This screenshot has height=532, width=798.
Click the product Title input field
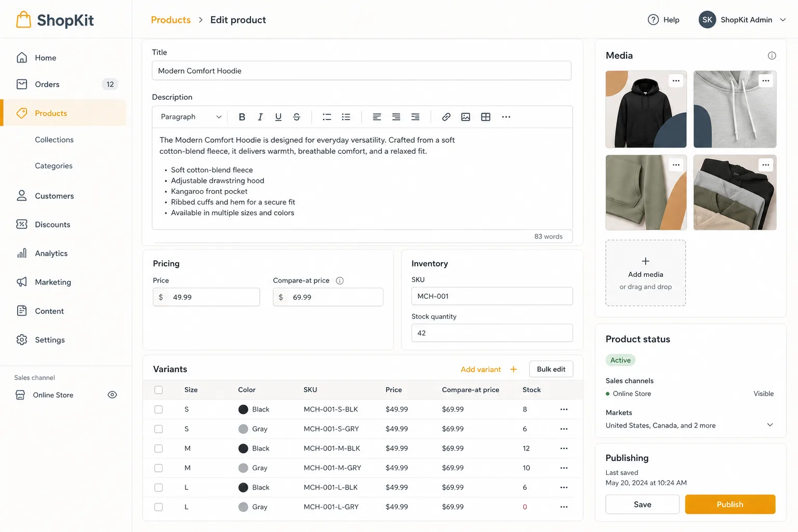[x=362, y=71]
